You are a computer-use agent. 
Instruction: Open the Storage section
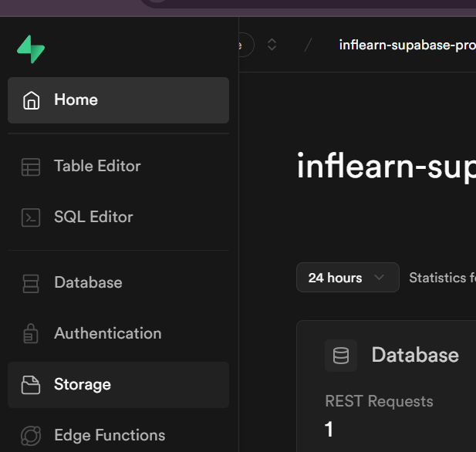(x=83, y=385)
